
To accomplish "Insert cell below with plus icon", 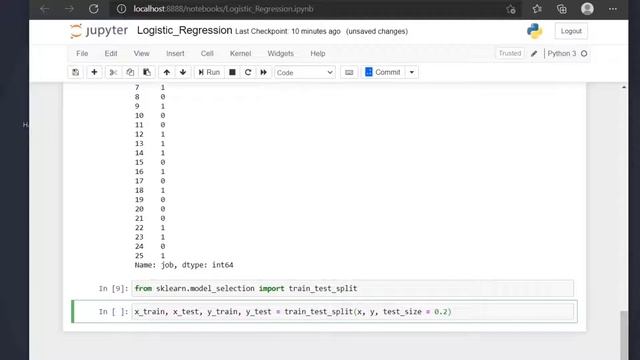I will tap(94, 72).
